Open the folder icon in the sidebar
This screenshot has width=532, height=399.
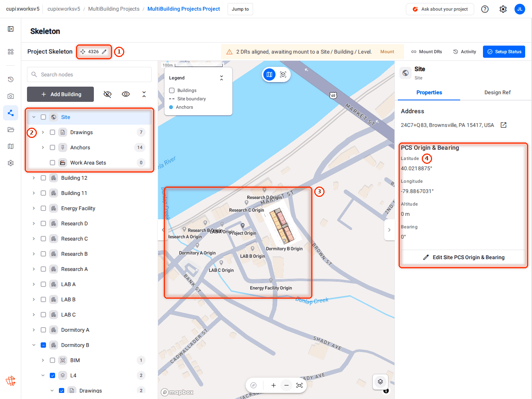(11, 130)
